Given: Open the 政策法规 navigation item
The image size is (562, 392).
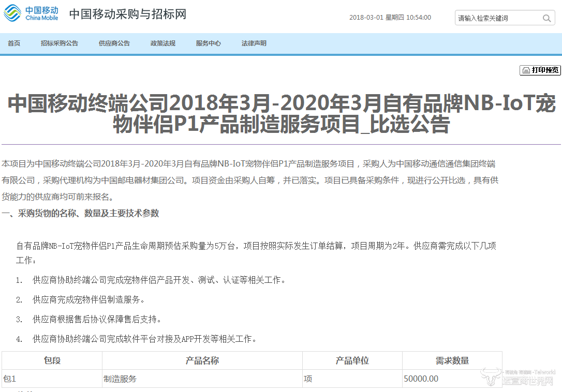Looking at the screenshot, I should click(163, 43).
